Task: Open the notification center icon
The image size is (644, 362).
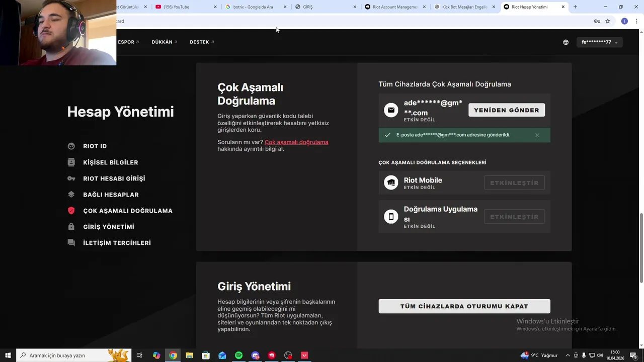Action: pos(633,355)
